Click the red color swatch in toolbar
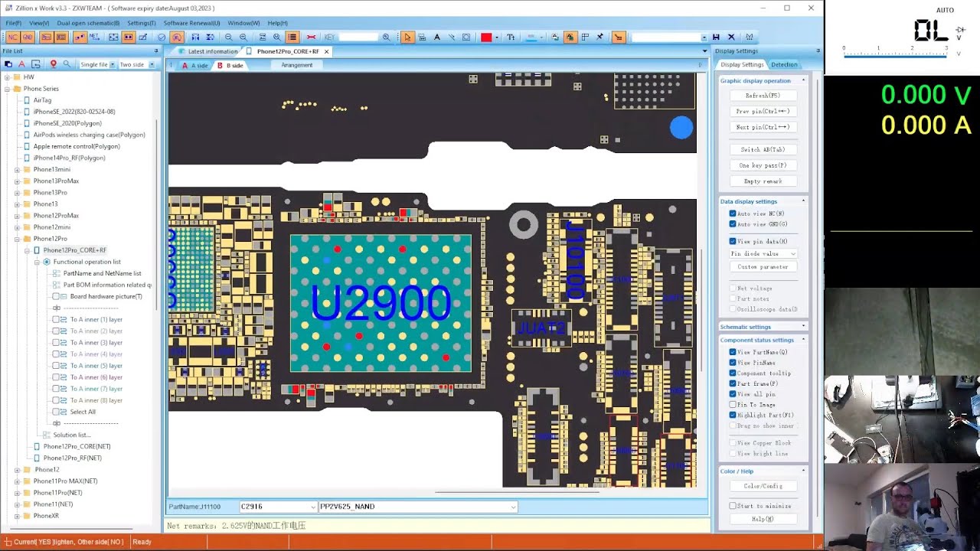This screenshot has width=980, height=551. pos(486,37)
